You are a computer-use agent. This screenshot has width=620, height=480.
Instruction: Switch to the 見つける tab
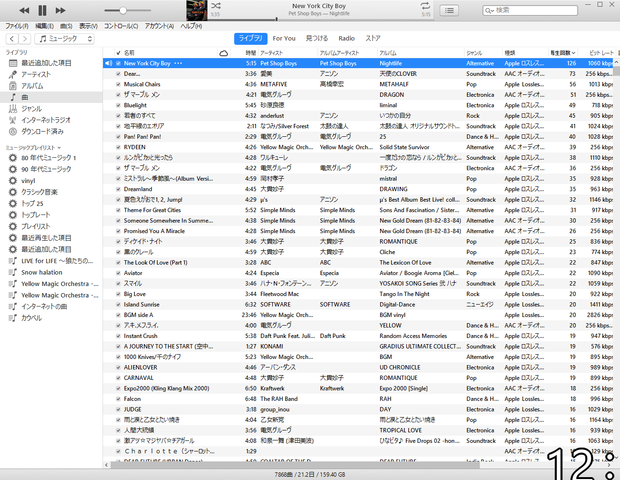pyautogui.click(x=317, y=38)
